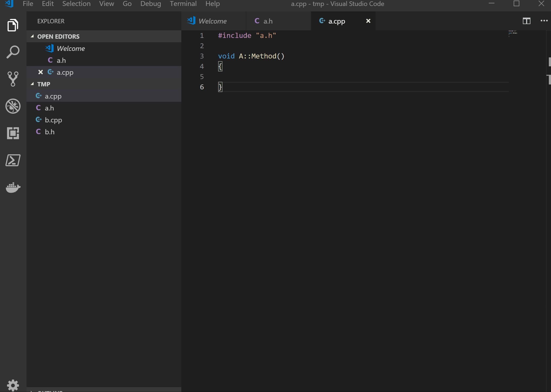The height and width of the screenshot is (392, 551).
Task: Open the Extensions view icon
Action: (13, 133)
